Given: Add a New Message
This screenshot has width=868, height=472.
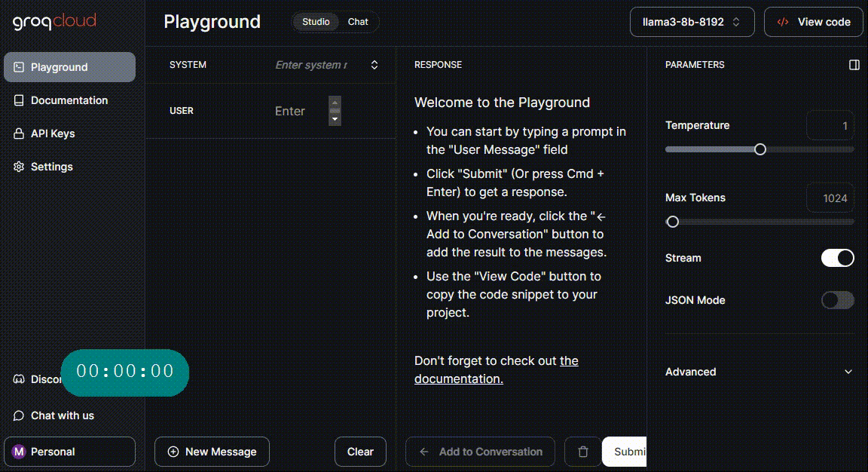Looking at the screenshot, I should click(212, 452).
